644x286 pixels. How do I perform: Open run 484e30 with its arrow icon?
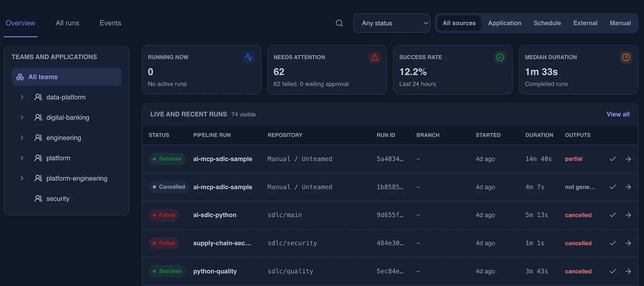(628, 243)
